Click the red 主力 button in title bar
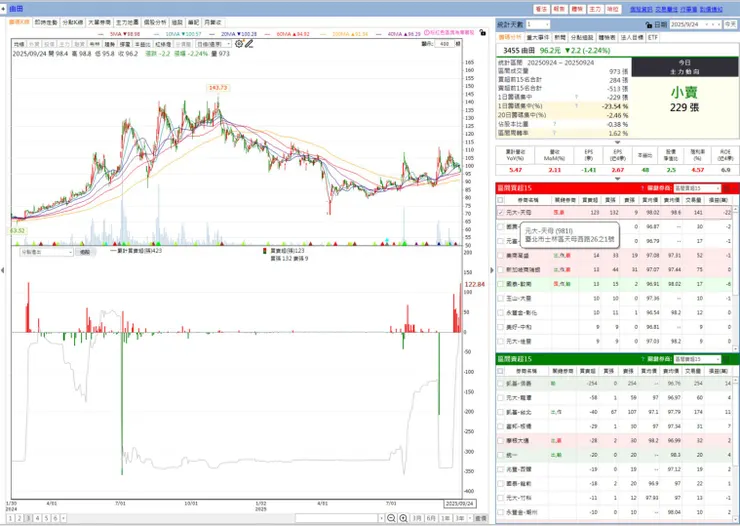This screenshot has width=740, height=526. pyautogui.click(x=595, y=9)
